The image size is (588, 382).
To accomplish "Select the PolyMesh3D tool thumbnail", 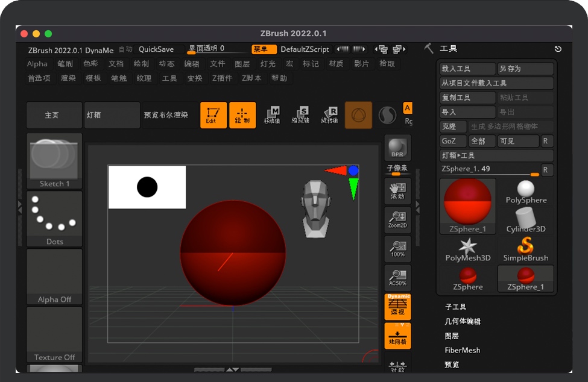I will (x=467, y=249).
